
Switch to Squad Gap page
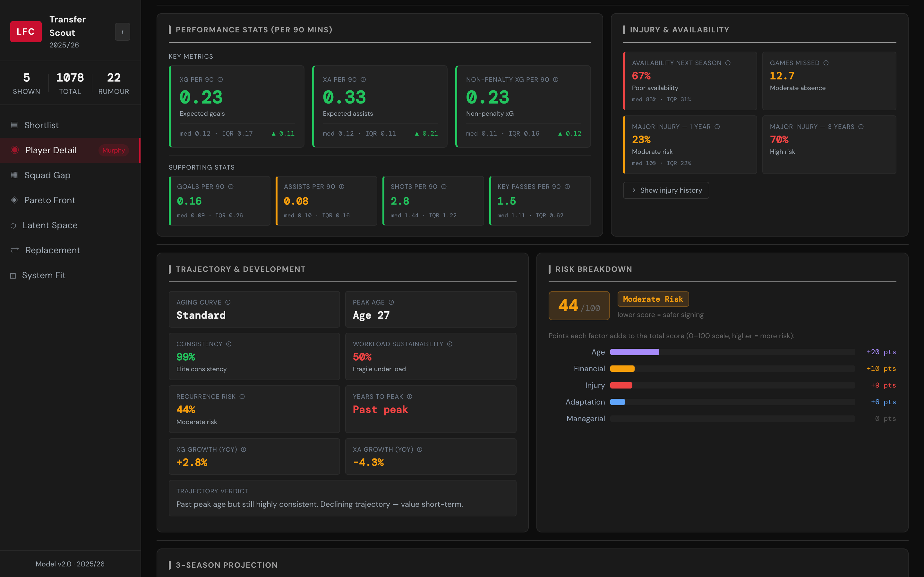point(47,175)
